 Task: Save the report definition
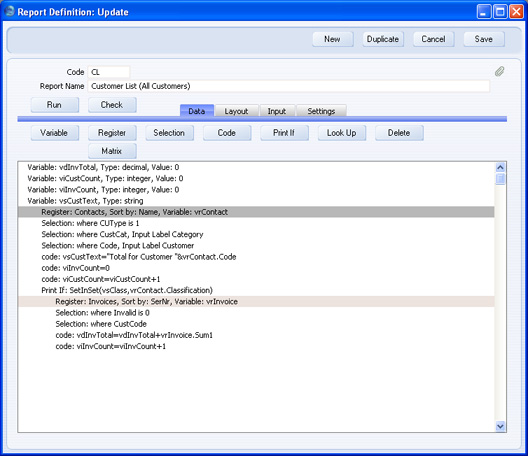[484, 39]
